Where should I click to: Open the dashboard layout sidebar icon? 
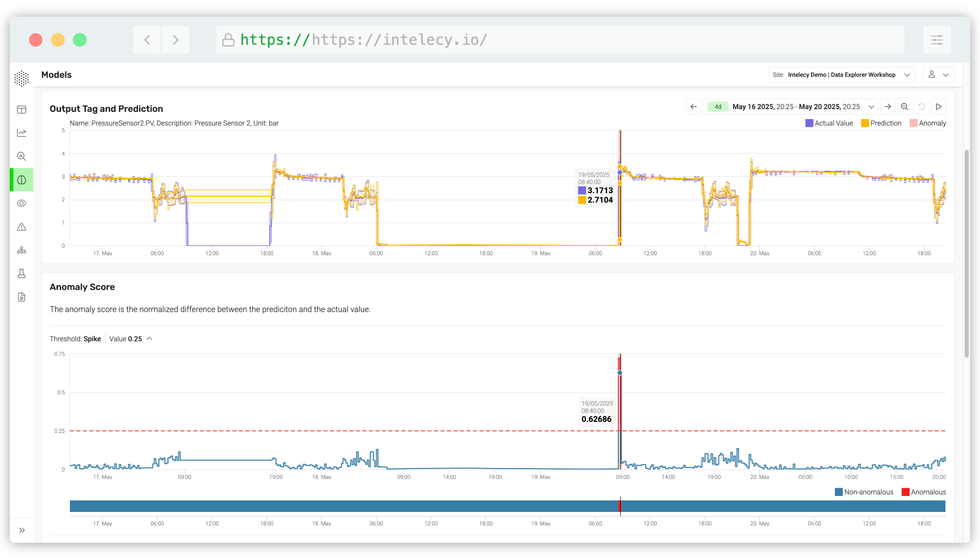click(x=21, y=110)
